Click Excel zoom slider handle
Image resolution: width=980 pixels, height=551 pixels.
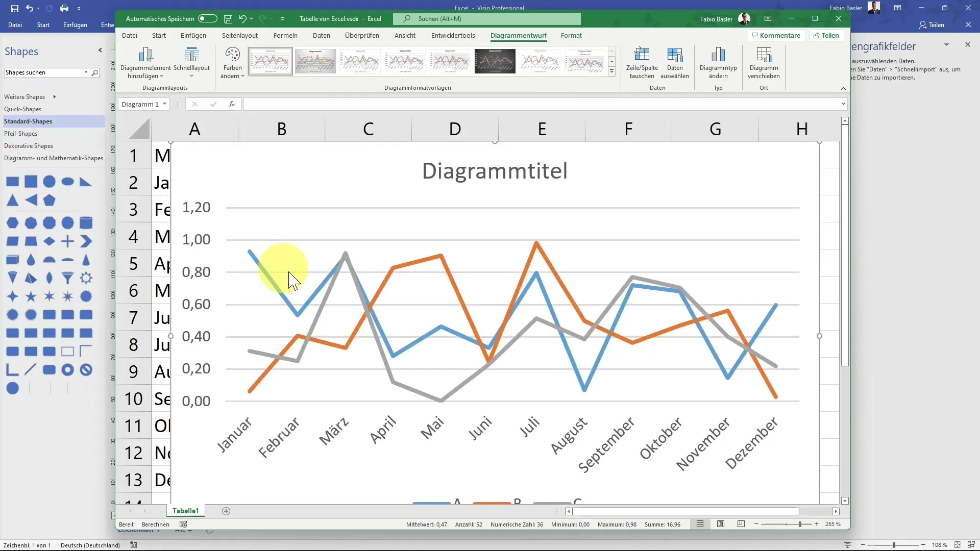tap(800, 524)
